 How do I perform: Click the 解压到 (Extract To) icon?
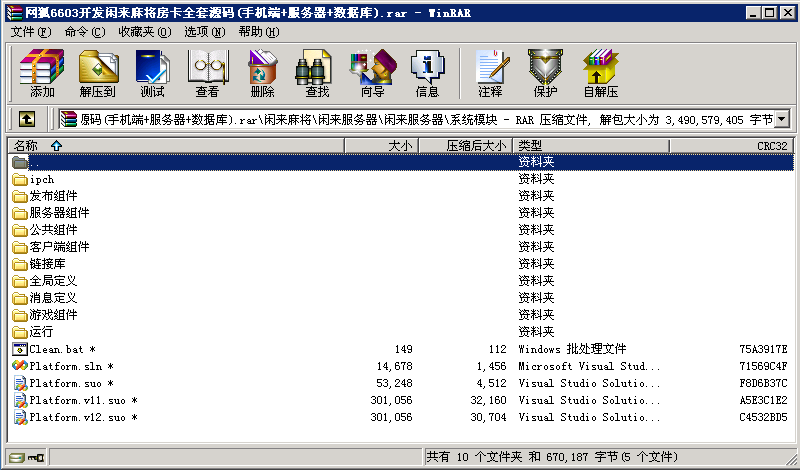click(97, 73)
